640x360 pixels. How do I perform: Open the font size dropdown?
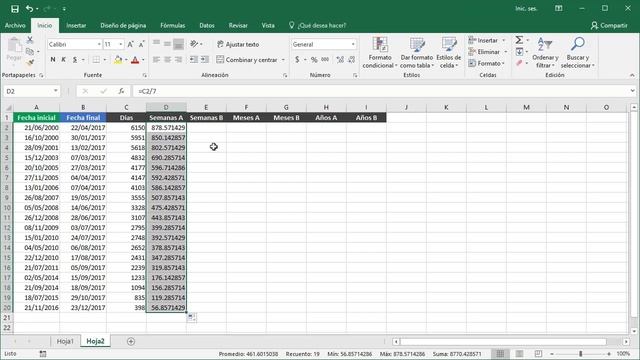[x=120, y=44]
